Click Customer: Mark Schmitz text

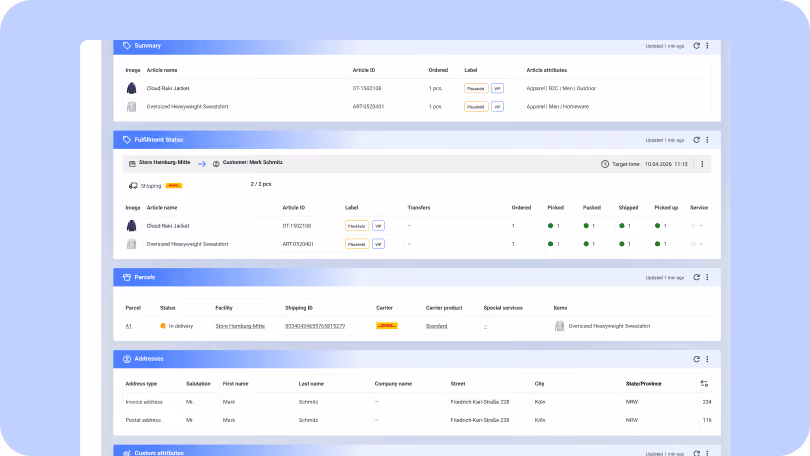click(253, 162)
